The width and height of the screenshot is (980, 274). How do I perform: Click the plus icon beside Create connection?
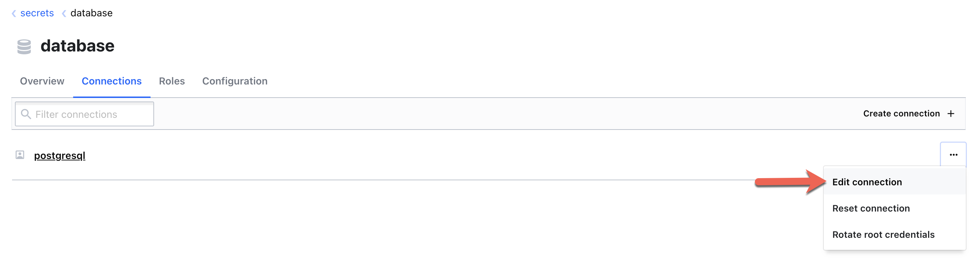pyautogui.click(x=951, y=114)
